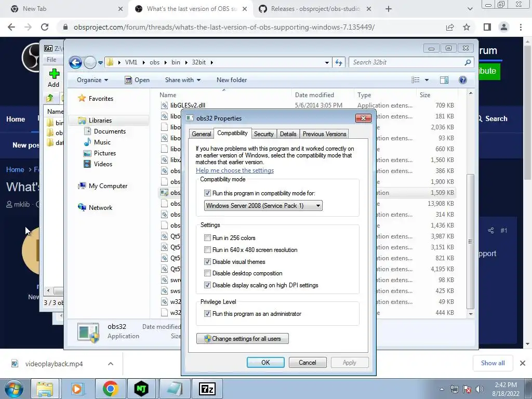Enable Run in 256 colors
Screen dimensions: 532x399
[x=207, y=238]
